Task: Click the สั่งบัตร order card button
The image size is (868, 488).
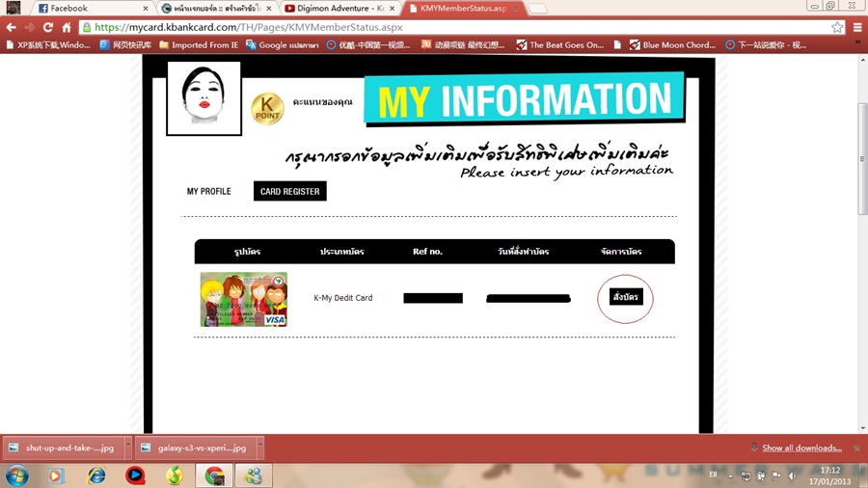Action: (626, 297)
